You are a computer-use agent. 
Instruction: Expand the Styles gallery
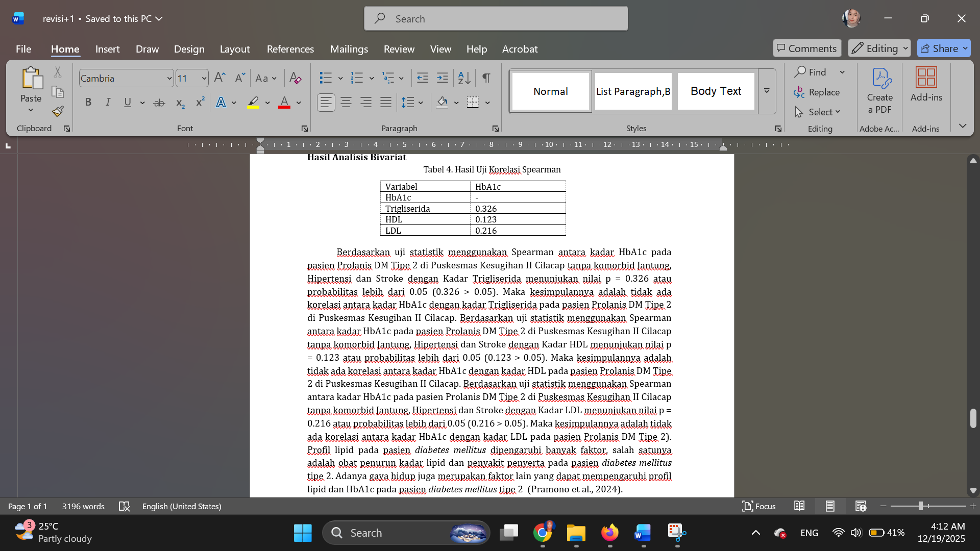pos(767,91)
